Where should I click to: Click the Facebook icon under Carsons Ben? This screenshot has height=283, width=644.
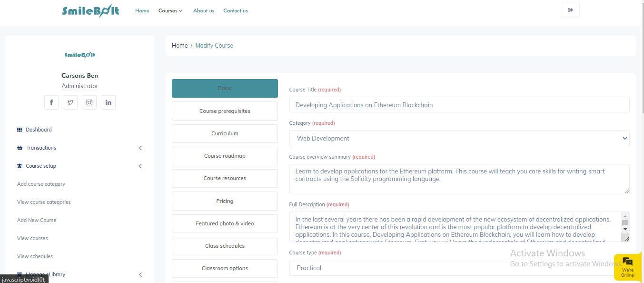coord(51,102)
